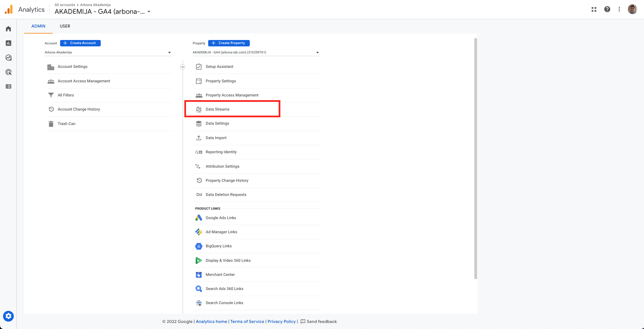Open the Help question mark icon
Viewport: 644px width, 329px height.
click(x=607, y=9)
